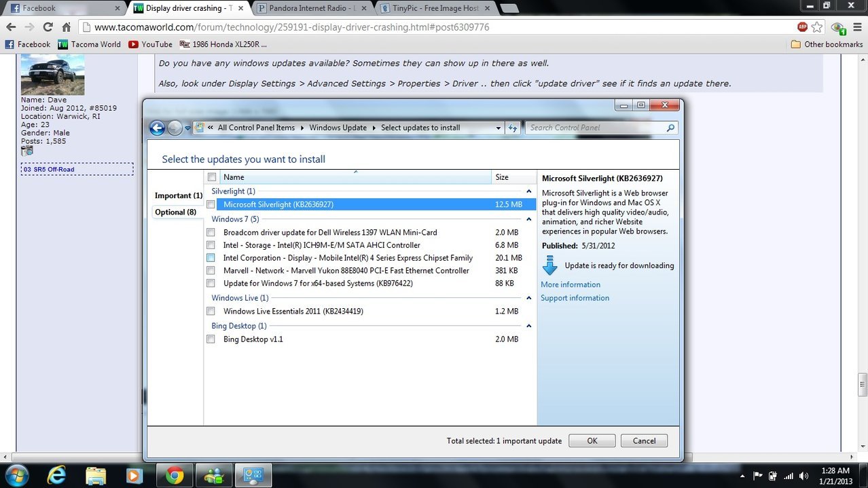Click the 03 SR5 Off-Road link
The width and height of the screenshot is (868, 488).
[x=49, y=169]
